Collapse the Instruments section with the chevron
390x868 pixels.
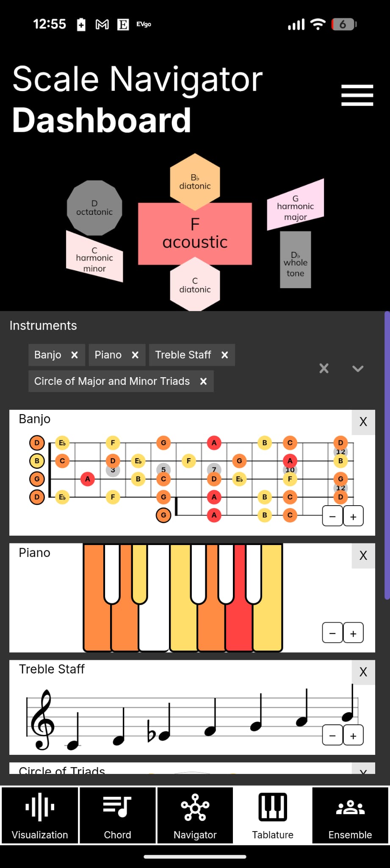click(x=358, y=368)
